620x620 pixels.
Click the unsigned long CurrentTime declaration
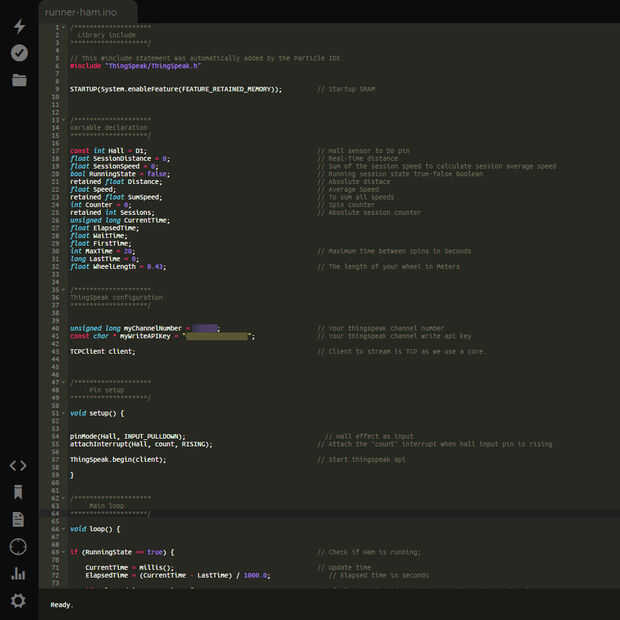(x=120, y=220)
